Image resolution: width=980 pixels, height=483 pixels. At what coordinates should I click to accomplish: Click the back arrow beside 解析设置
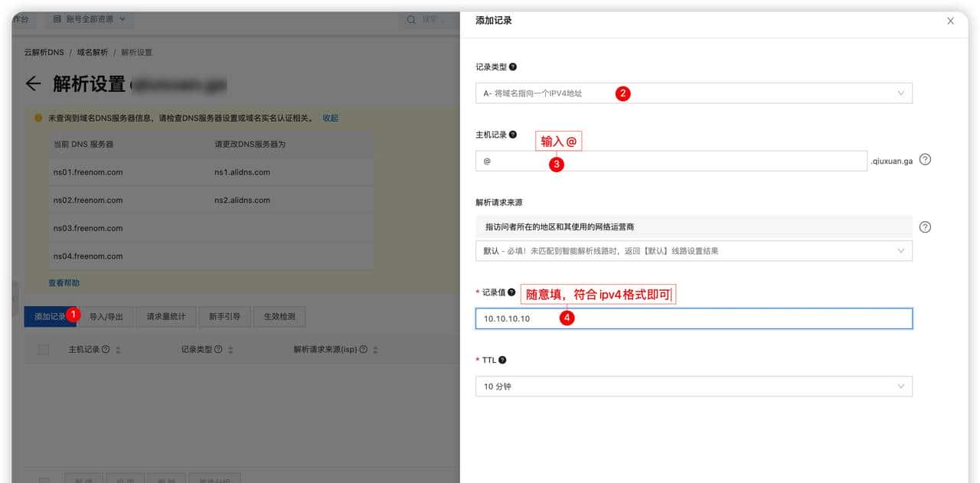point(32,84)
